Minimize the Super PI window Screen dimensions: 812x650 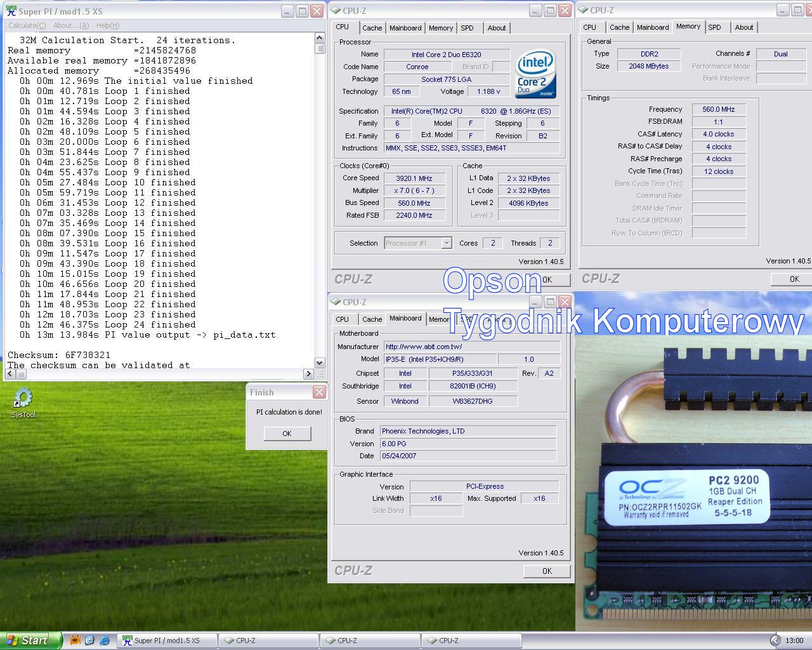pos(287,11)
